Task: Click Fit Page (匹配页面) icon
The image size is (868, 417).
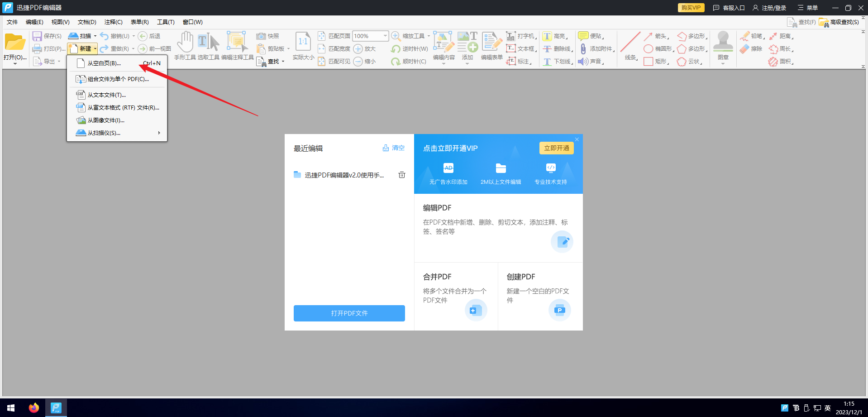Action: tap(321, 36)
